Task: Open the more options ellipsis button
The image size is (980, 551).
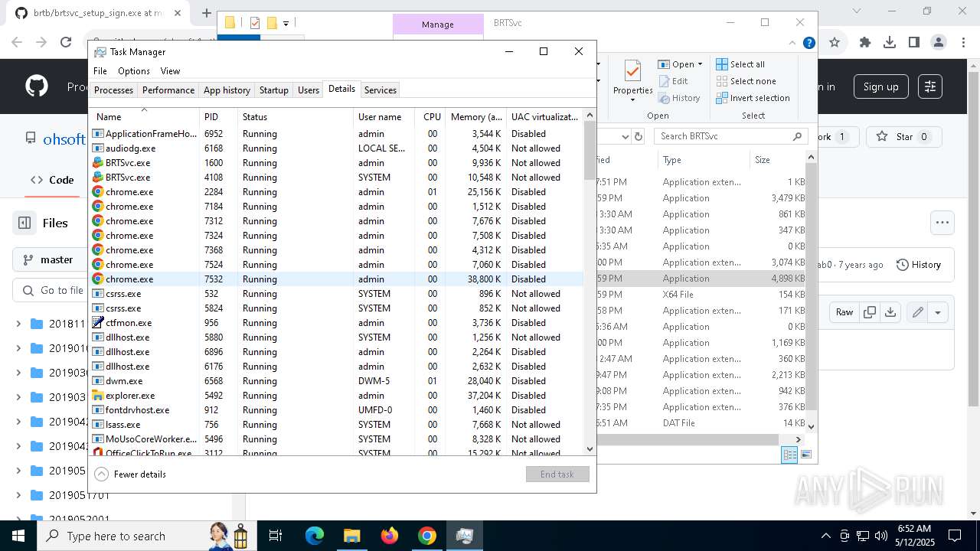Action: 942,223
